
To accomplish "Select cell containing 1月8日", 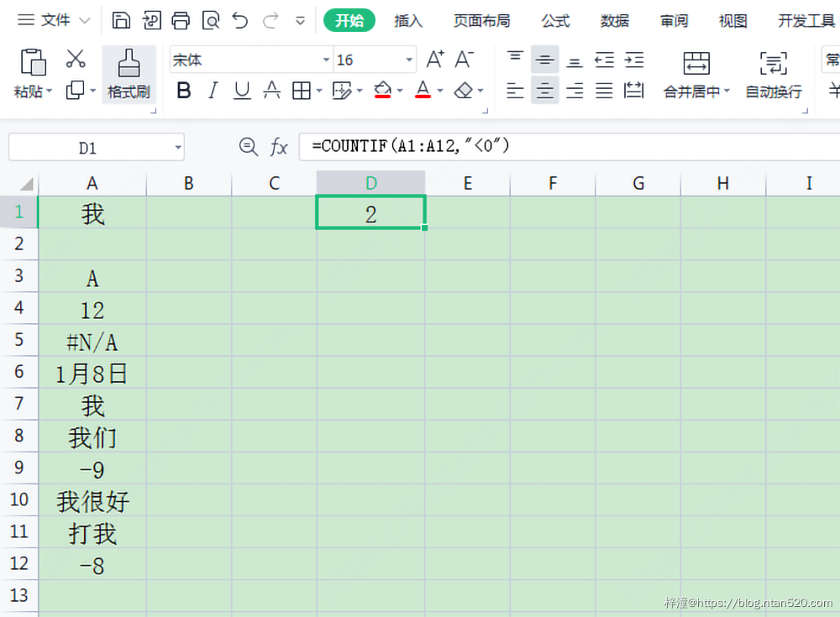I will [x=92, y=372].
